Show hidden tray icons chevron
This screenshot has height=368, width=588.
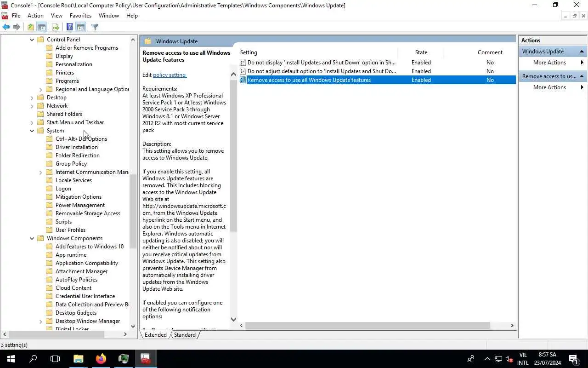click(487, 359)
